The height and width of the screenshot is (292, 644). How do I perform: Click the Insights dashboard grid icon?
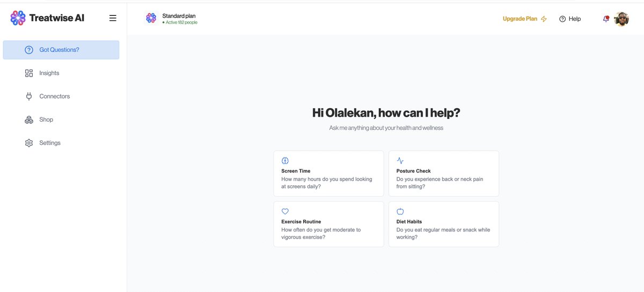coord(29,73)
